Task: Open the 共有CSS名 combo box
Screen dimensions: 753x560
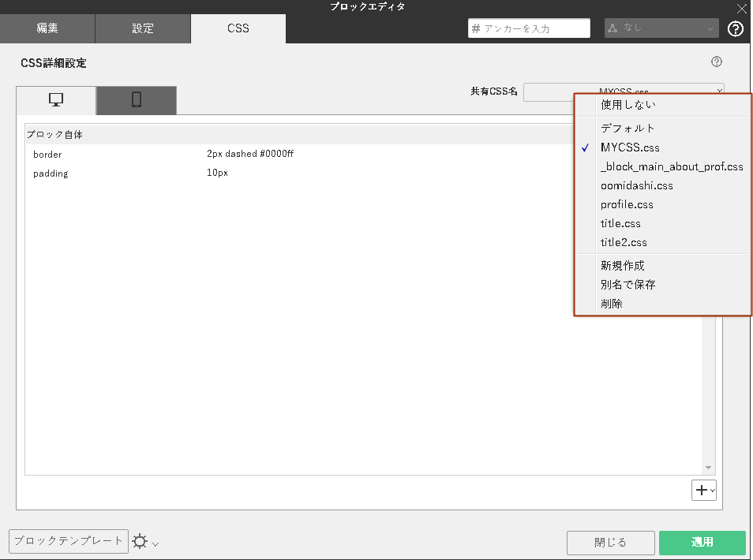Action: click(624, 91)
